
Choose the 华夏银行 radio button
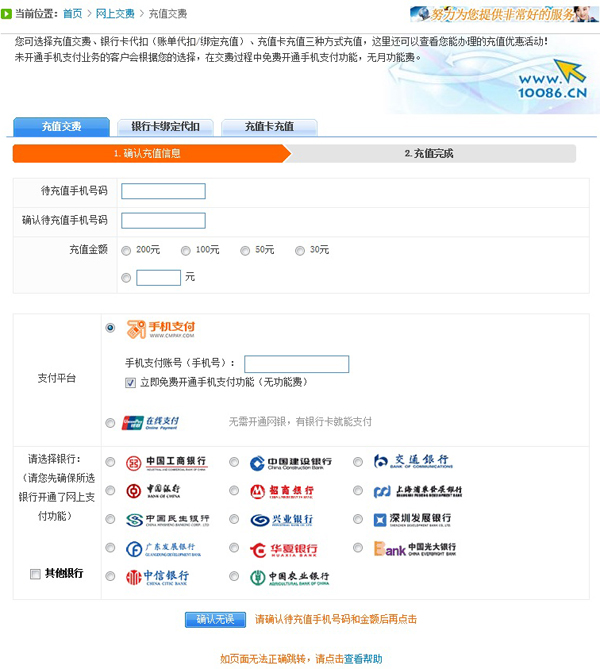234,547
